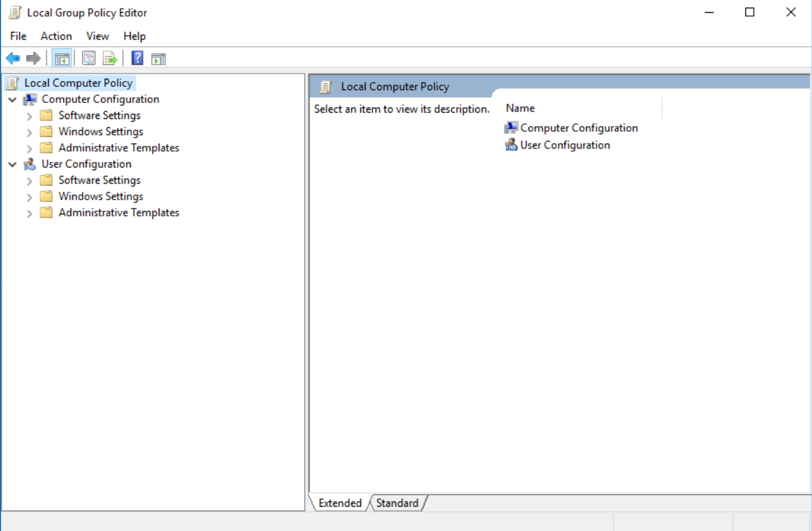Collapse the User Configuration tree node

pos(12,164)
